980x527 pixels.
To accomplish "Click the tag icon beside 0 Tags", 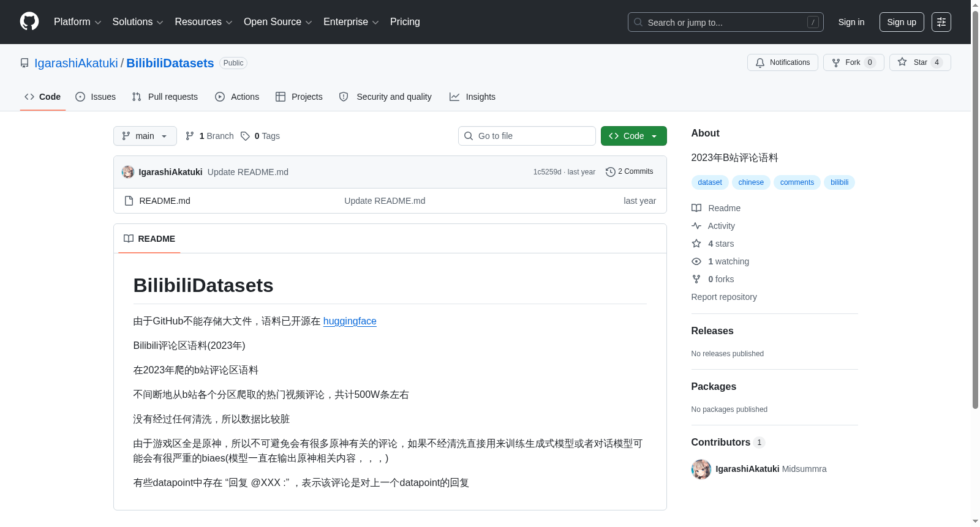I will [245, 136].
